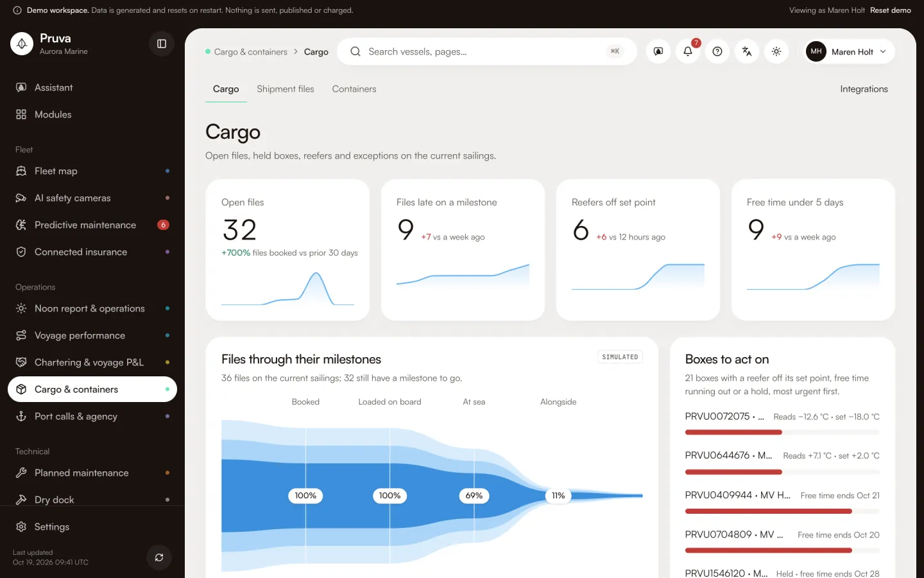The height and width of the screenshot is (578, 924).
Task: Click Reset demo link
Action: click(891, 10)
